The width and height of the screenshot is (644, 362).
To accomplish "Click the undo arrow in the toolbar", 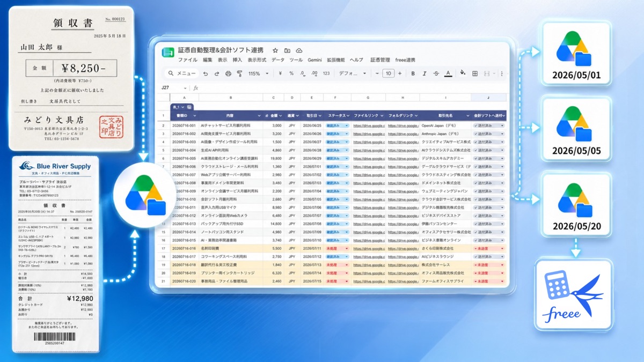I will [x=205, y=73].
